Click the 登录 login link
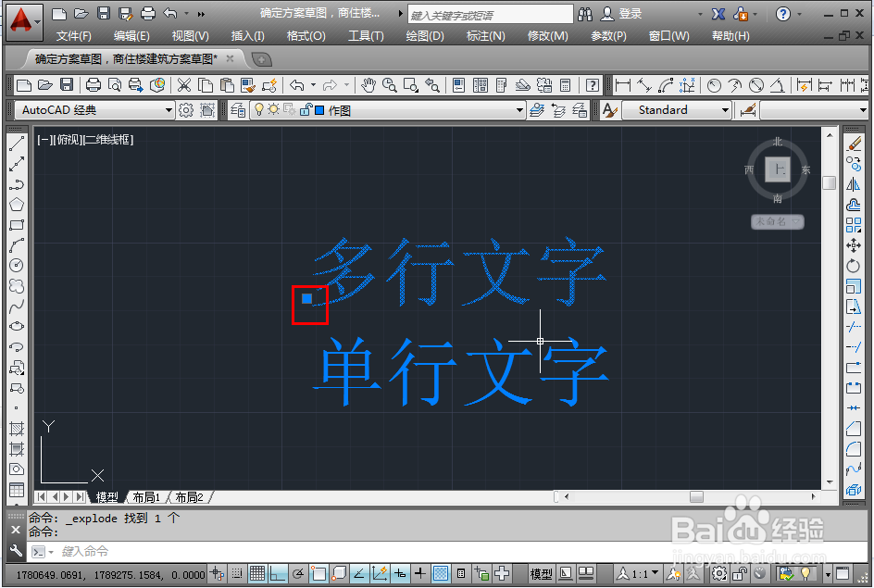Viewport: 874px width, 588px height. click(631, 14)
